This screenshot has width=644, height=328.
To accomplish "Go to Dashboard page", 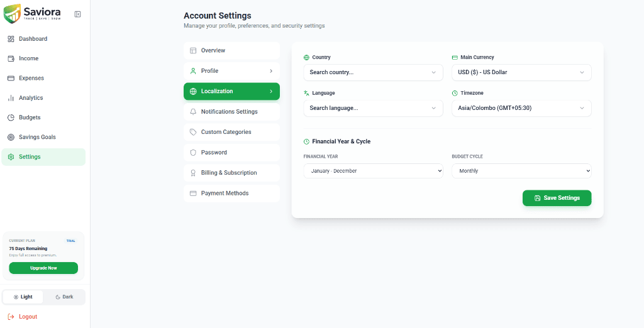I will click(43, 39).
